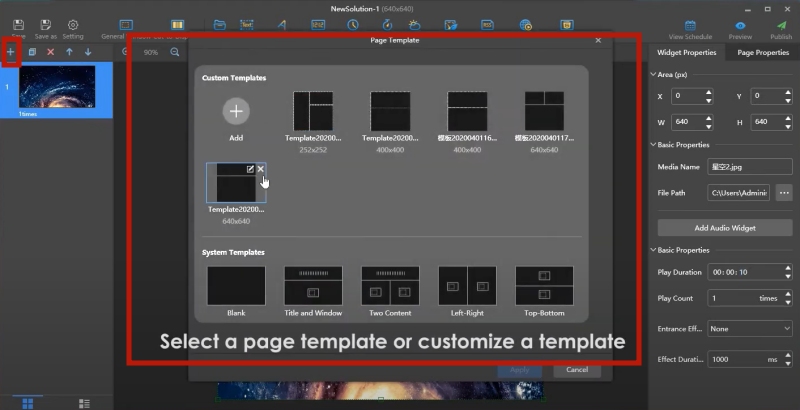Open Preview with the eye icon
The height and width of the screenshot is (410, 800).
click(x=741, y=25)
